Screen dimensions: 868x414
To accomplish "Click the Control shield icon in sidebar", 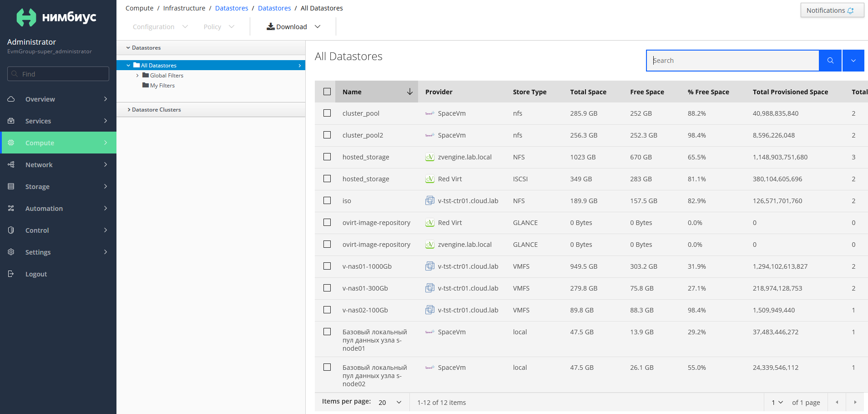I will (11, 230).
